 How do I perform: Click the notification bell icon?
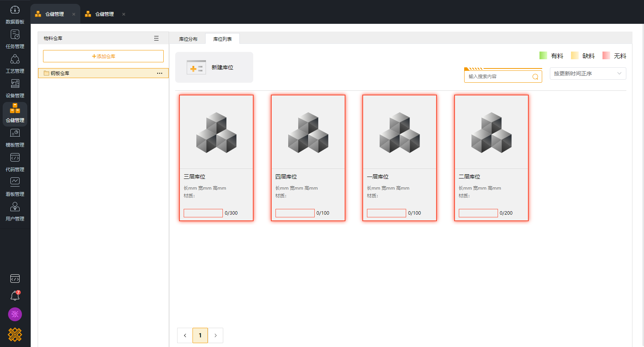pyautogui.click(x=15, y=295)
